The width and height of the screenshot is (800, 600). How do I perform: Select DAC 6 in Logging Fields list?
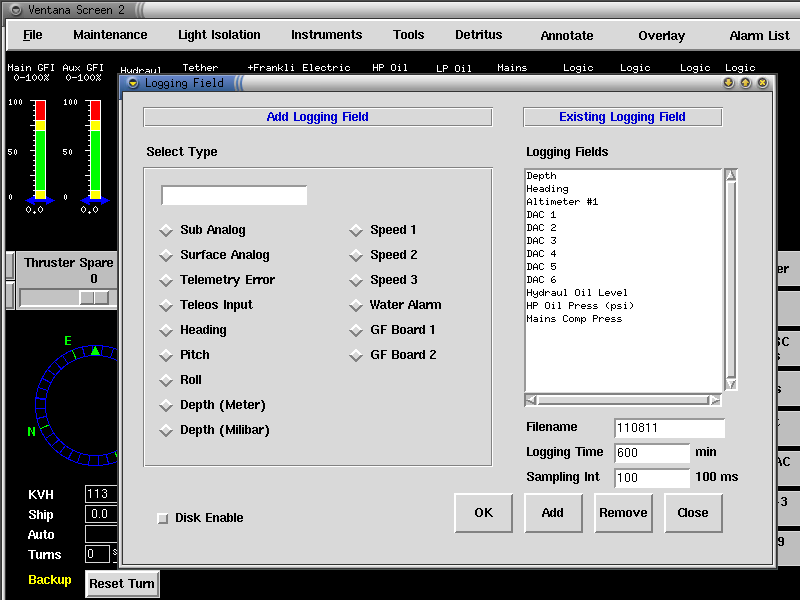pyautogui.click(x=623, y=280)
